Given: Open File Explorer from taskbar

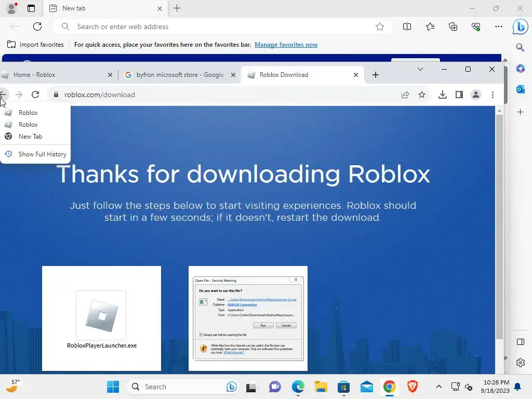Looking at the screenshot, I should (321, 387).
